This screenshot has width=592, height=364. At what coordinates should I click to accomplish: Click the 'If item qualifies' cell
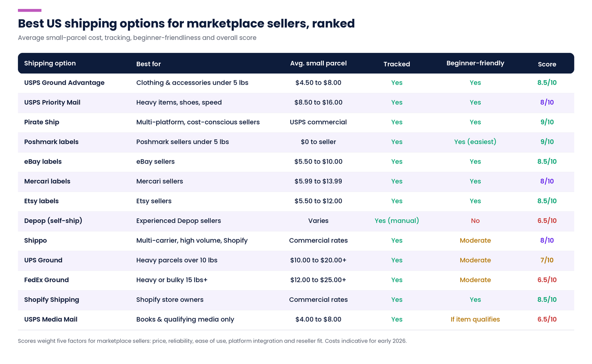pos(475,319)
